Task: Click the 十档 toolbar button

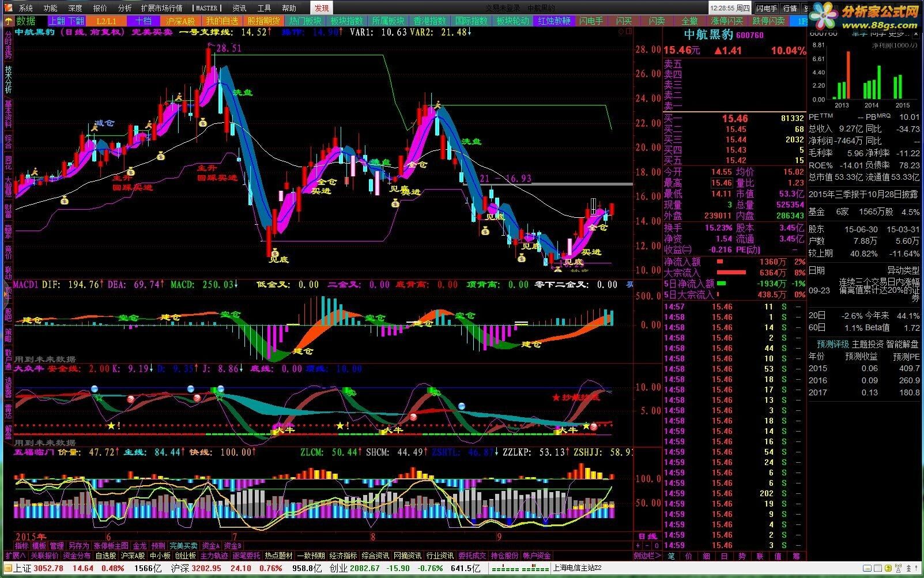Action: (143, 21)
